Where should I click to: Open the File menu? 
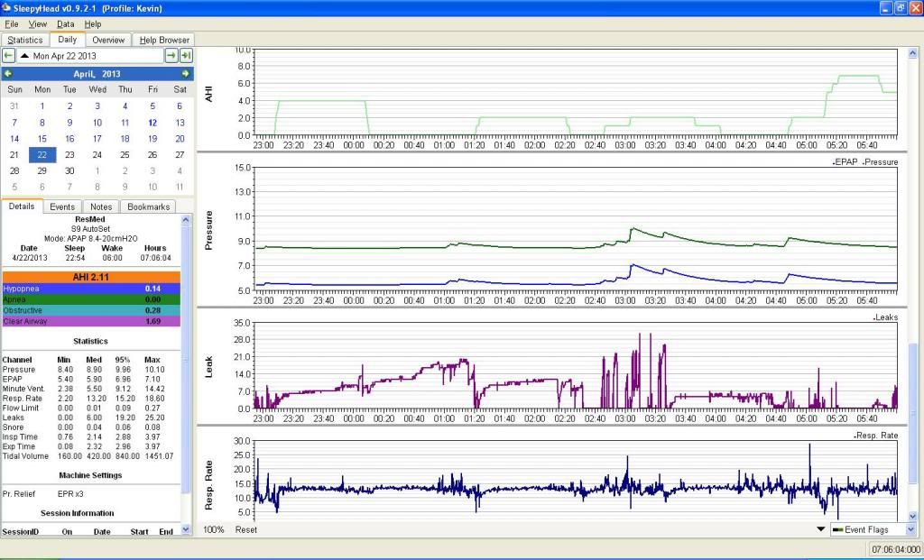[12, 23]
